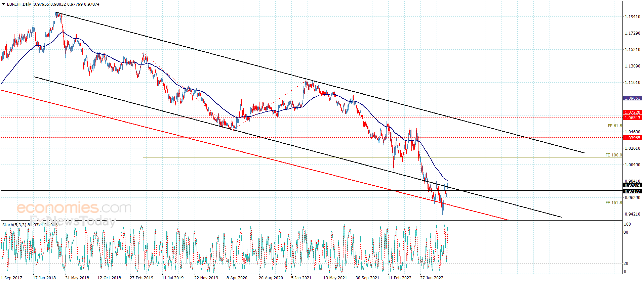Select the 1.02610 price axis label
Image resolution: width=644 pixels, height=282 pixels.
click(632, 148)
